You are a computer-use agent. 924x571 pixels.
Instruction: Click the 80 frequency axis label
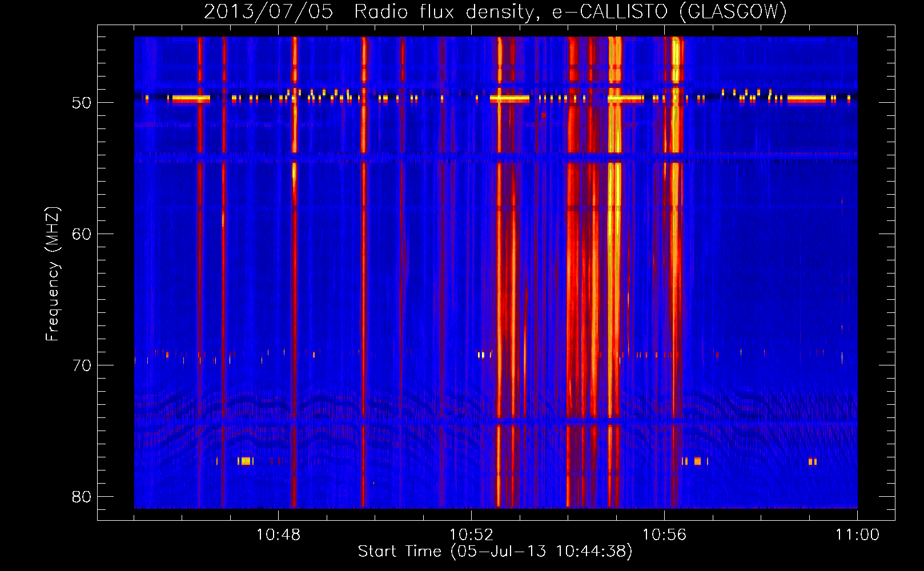[82, 497]
